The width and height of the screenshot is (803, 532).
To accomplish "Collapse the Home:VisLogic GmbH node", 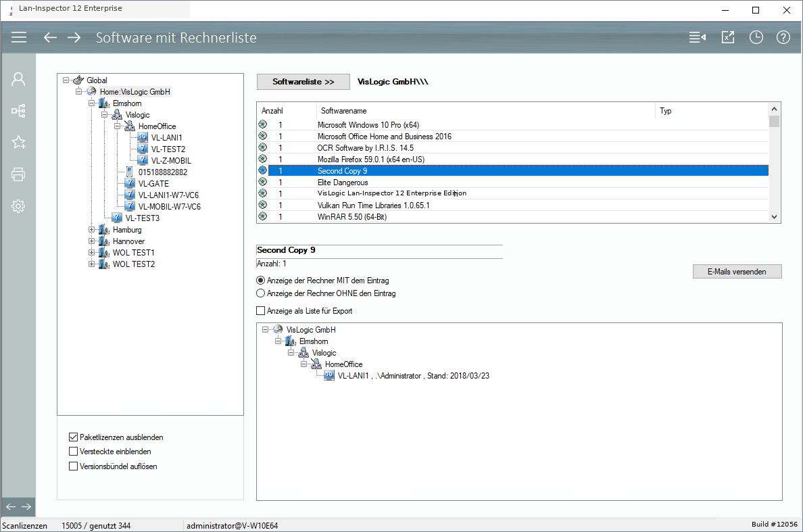I will [x=79, y=92].
